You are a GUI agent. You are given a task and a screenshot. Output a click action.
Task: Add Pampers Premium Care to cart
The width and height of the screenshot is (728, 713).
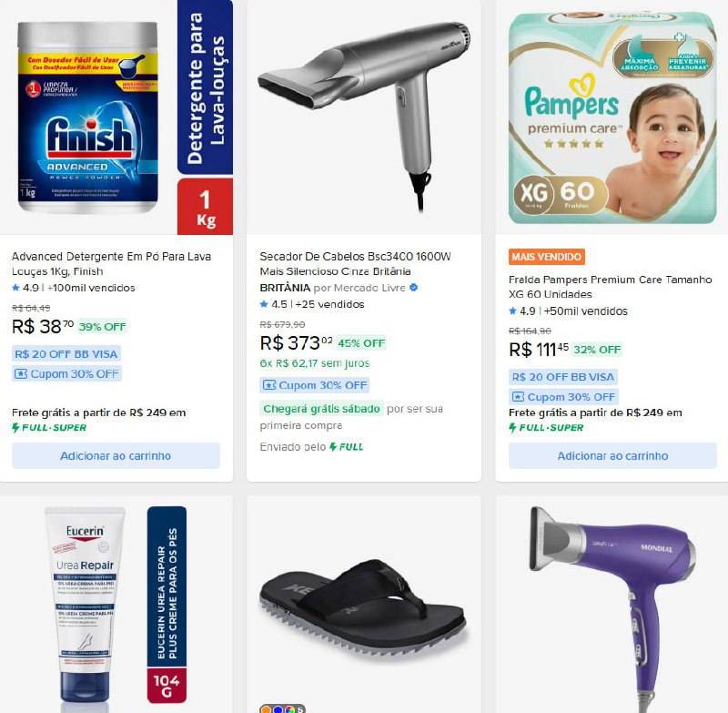[612, 455]
